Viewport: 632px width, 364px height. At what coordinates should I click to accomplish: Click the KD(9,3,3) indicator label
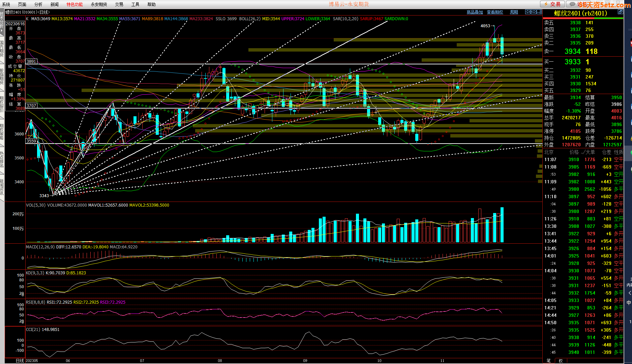[35, 273]
